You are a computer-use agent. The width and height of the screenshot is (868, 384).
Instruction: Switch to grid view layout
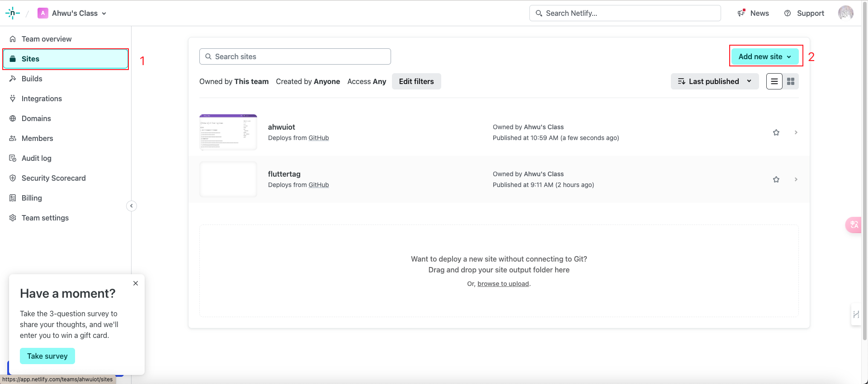click(x=790, y=81)
